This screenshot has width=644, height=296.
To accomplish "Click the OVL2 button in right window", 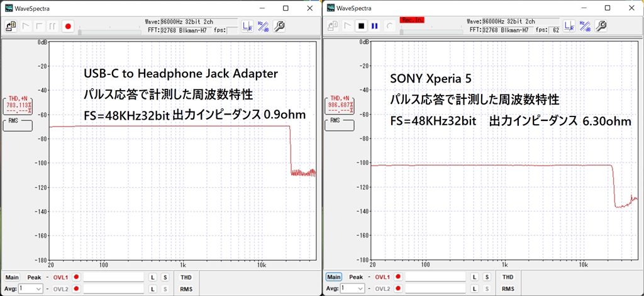I will [x=382, y=288].
